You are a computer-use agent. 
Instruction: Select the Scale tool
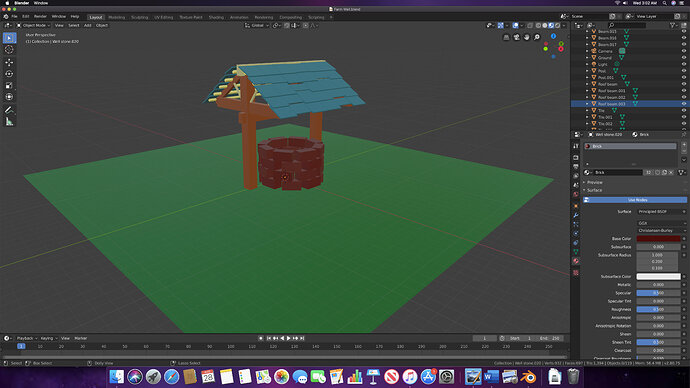coord(9,85)
